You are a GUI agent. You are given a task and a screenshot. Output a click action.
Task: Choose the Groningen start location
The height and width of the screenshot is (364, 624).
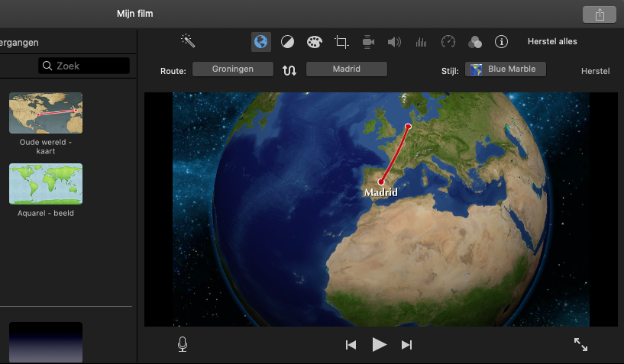[x=233, y=69]
